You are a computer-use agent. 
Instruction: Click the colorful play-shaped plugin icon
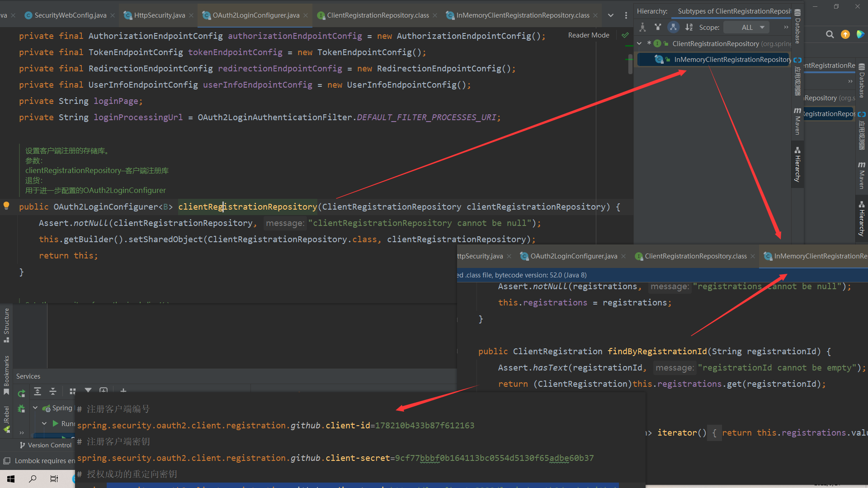click(860, 35)
